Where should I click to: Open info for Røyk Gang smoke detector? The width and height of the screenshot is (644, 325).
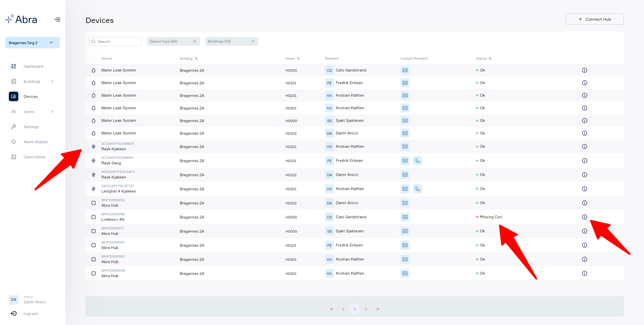584,161
